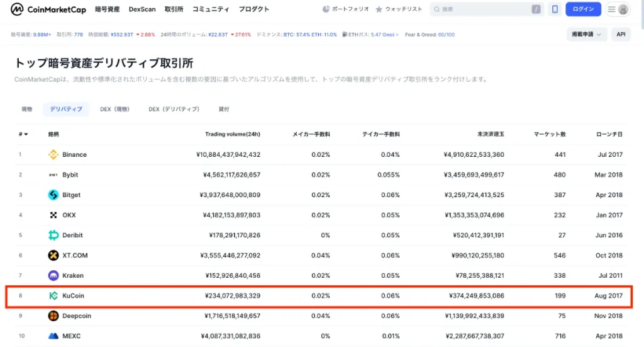Screen dimensions: 644x347
Task: Switch to 現物 tab
Action: click(x=26, y=109)
